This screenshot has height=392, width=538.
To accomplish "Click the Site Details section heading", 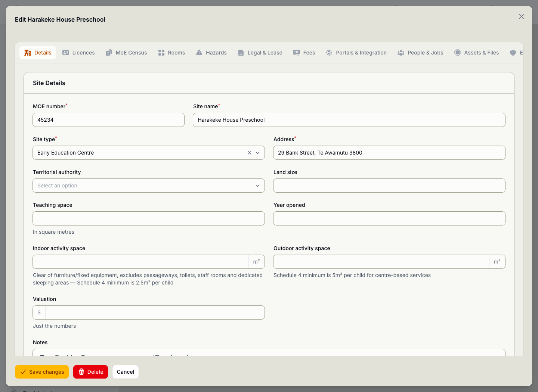I will point(49,83).
